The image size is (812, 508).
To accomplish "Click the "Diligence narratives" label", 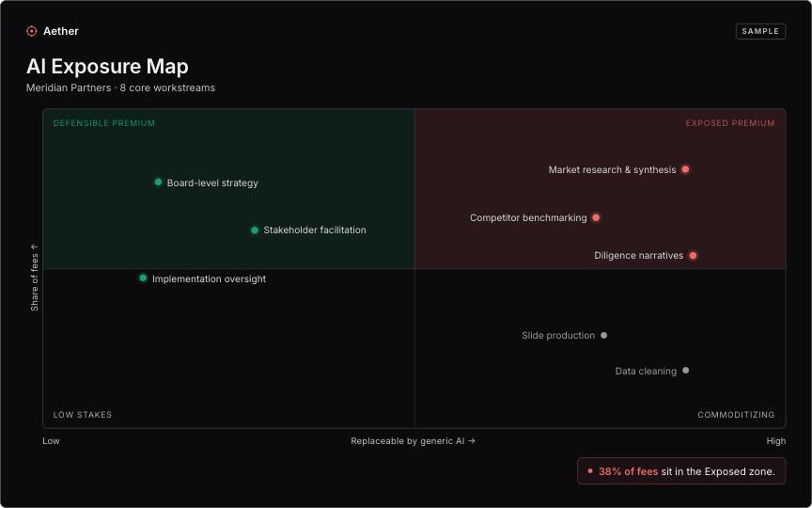I will [x=638, y=256].
